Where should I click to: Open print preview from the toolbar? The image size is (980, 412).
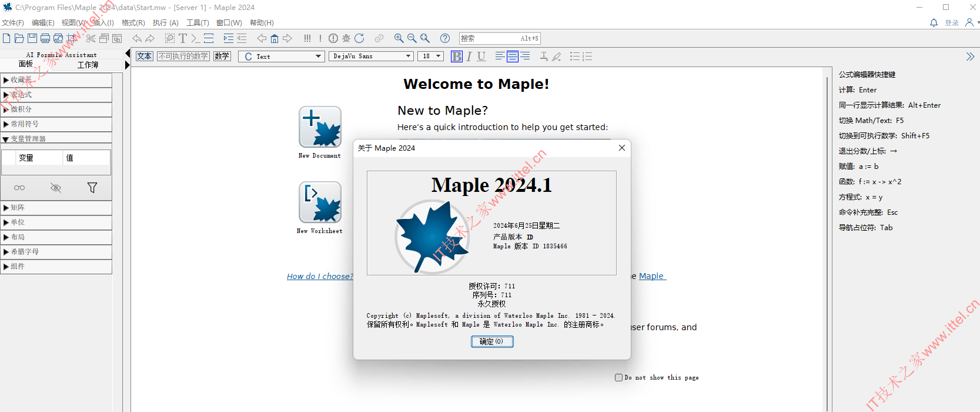58,38
